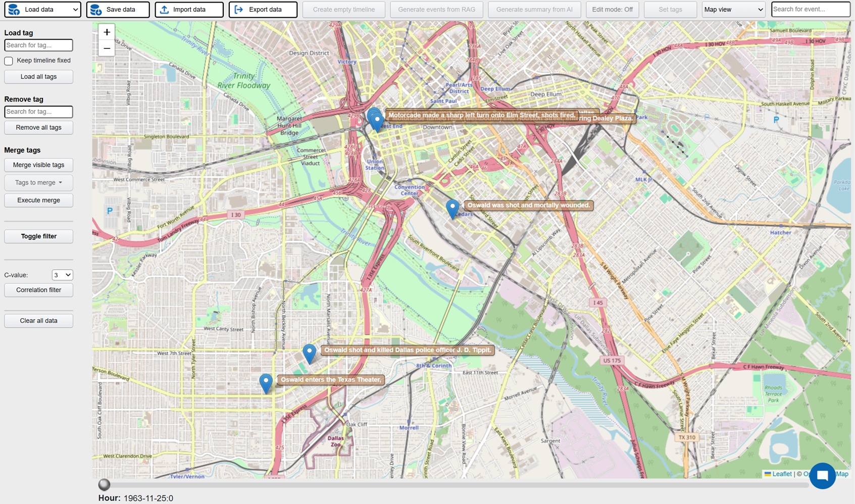Toggle the Edit mode Off button

coord(612,10)
